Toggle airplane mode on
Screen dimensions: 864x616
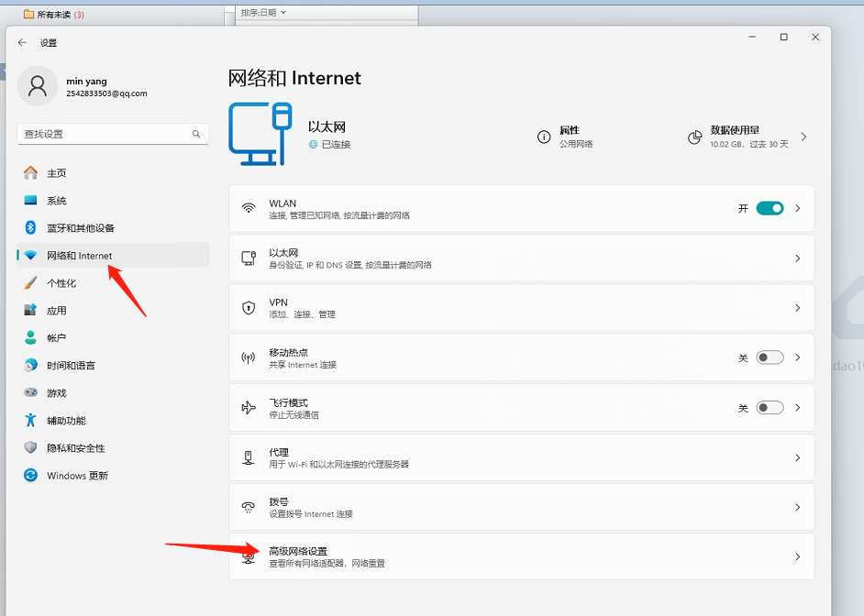coord(770,408)
